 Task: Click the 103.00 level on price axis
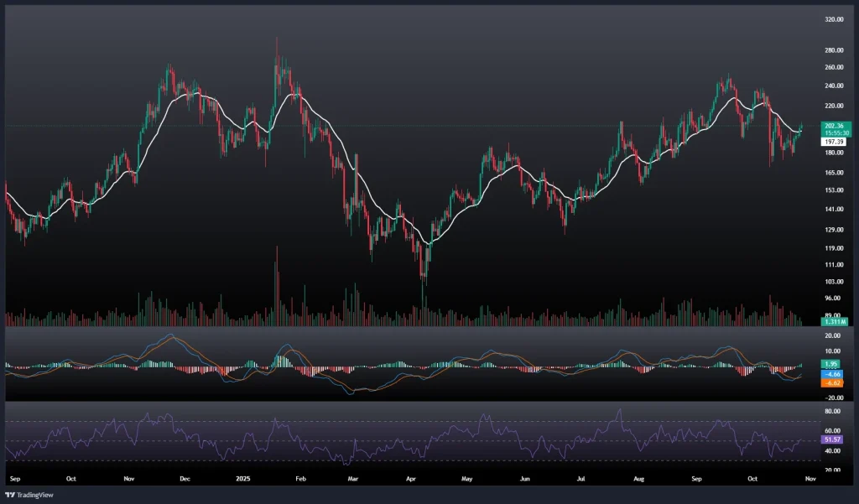tap(834, 282)
